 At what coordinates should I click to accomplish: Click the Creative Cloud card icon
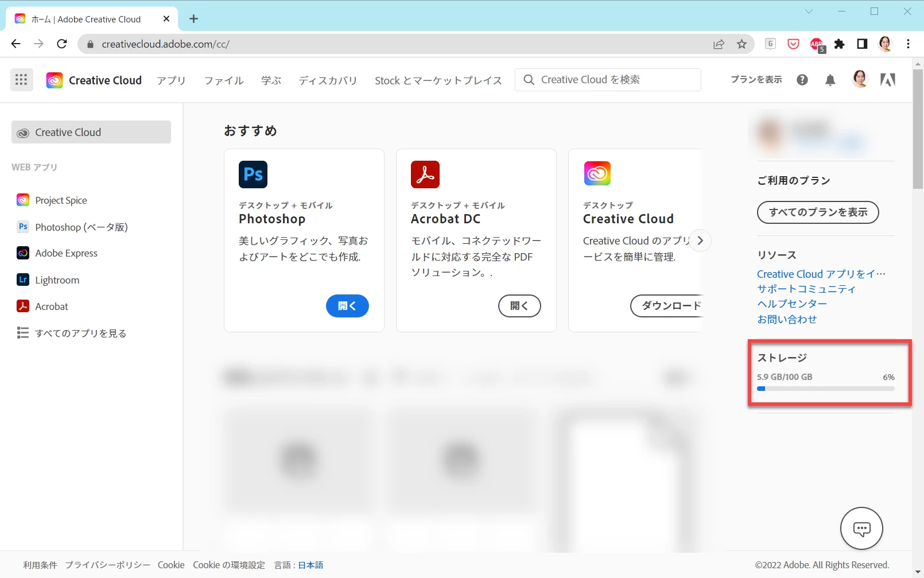point(597,173)
